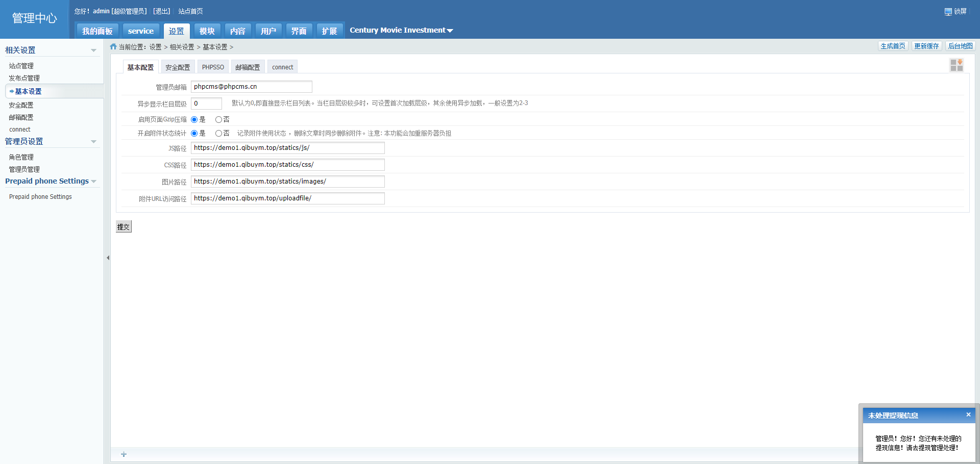This screenshot has height=464, width=980.
Task: Click the withdrawal notification message text
Action: click(918, 443)
